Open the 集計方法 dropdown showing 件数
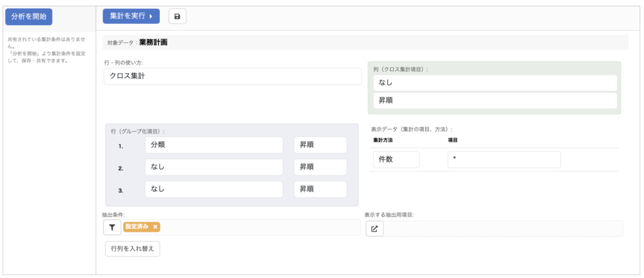Image resolution: width=644 pixels, height=278 pixels. tap(396, 160)
